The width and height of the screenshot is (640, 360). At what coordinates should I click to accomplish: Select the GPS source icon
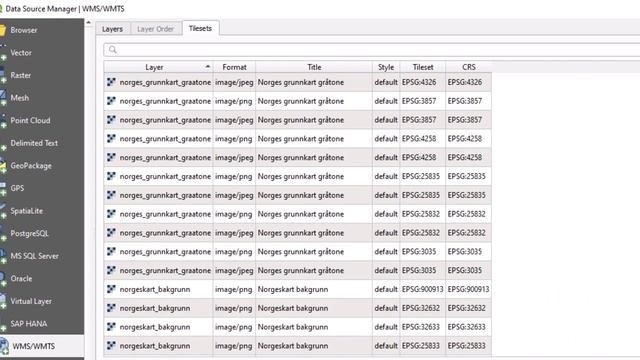(3, 189)
